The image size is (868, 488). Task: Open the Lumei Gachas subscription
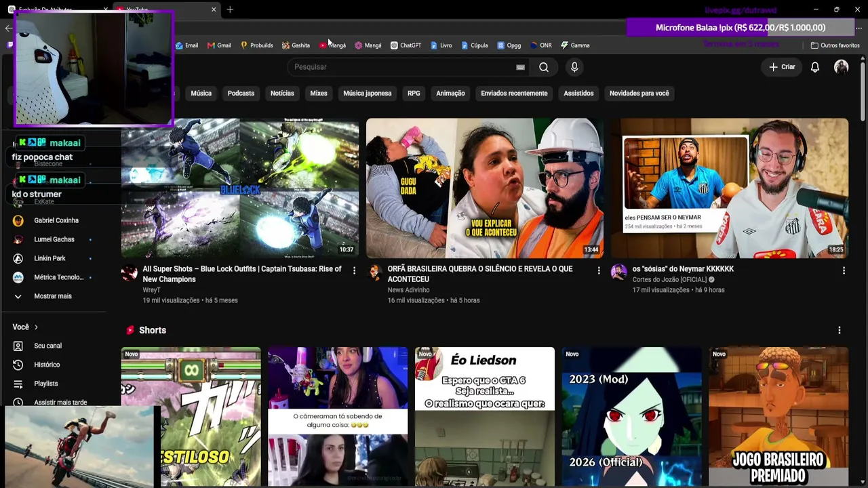pyautogui.click(x=54, y=239)
